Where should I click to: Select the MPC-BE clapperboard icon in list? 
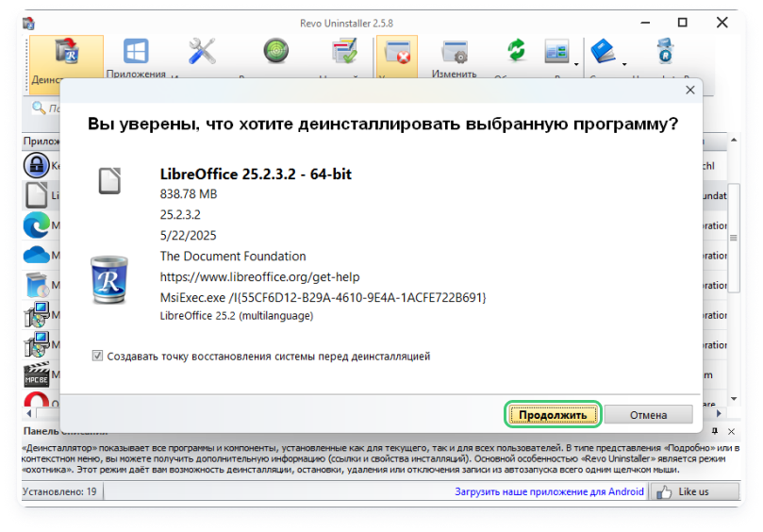[x=37, y=374]
